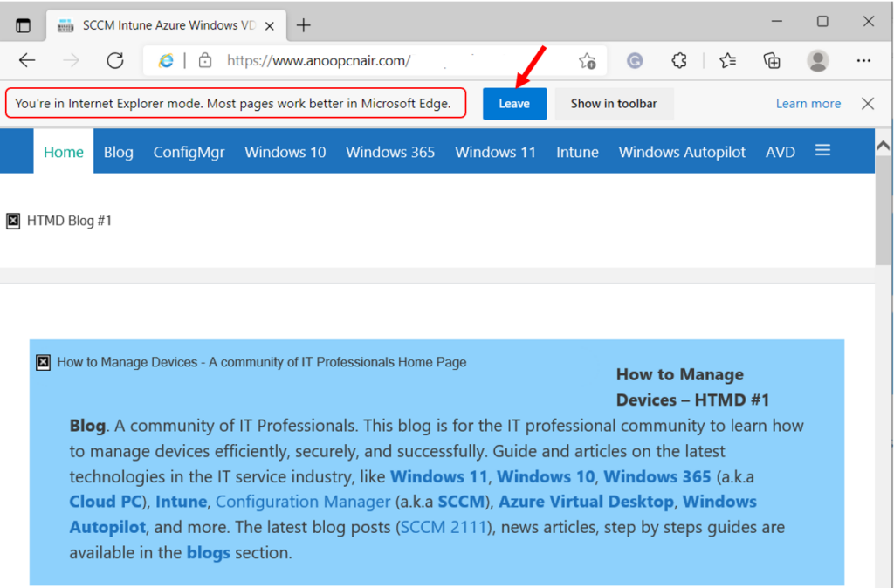
Task: Open the Extensions puzzle icon
Action: pos(679,60)
